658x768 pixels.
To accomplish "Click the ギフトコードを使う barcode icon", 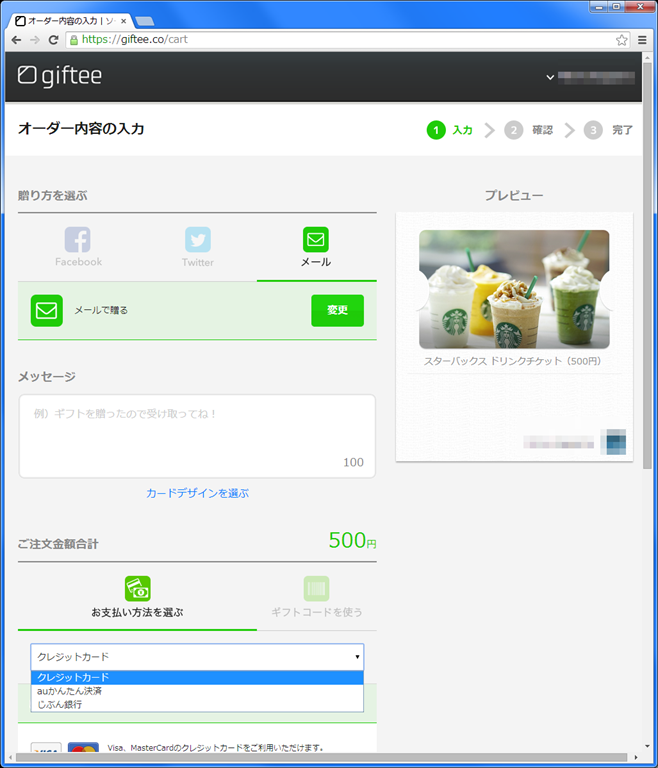I will [317, 589].
